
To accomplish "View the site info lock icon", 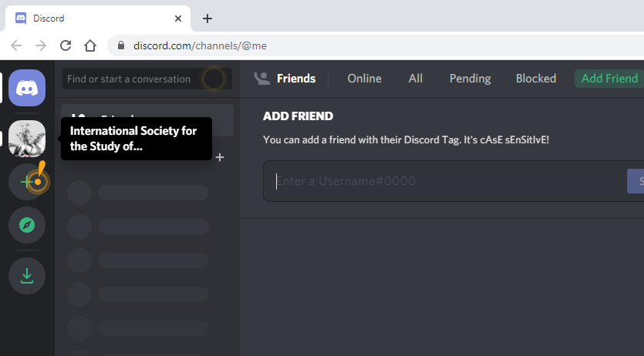I will pyautogui.click(x=120, y=45).
